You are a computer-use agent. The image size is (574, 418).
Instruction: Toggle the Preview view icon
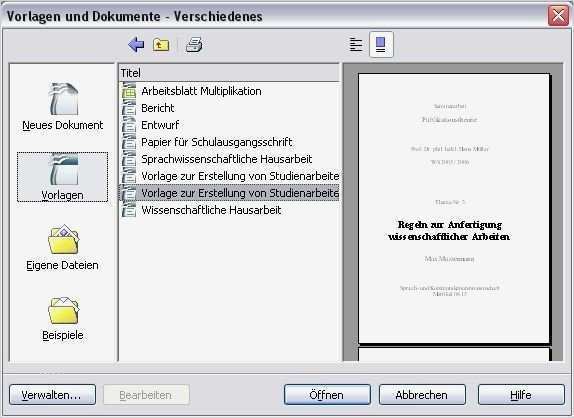pos(381,45)
